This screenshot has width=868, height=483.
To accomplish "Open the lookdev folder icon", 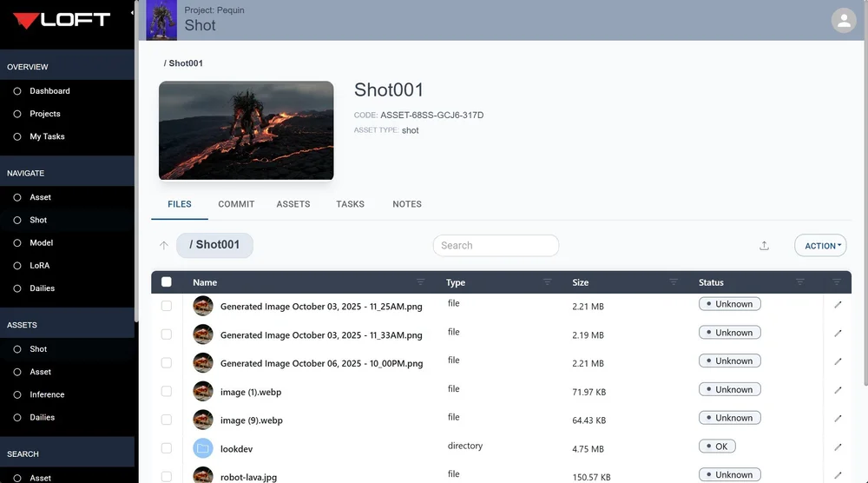I will 203,448.
